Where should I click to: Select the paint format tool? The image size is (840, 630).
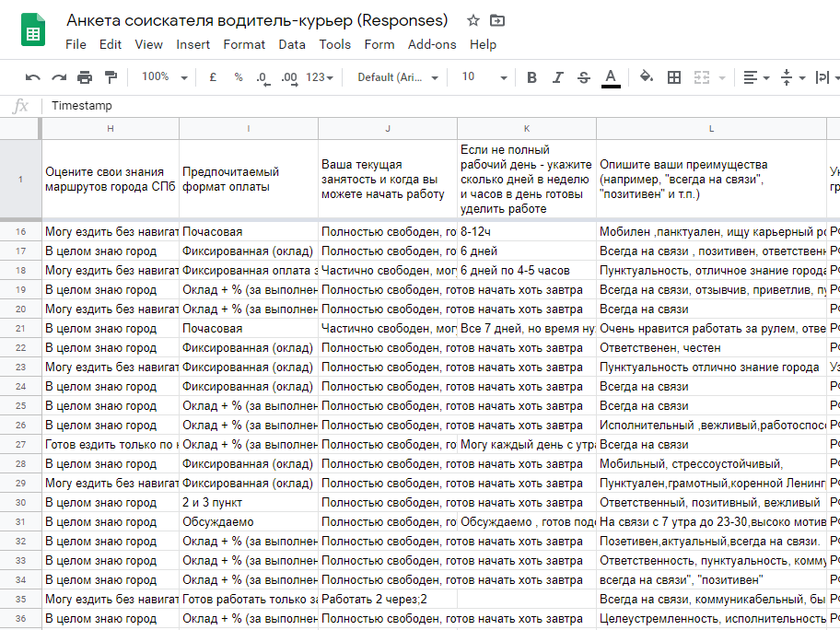coord(111,77)
